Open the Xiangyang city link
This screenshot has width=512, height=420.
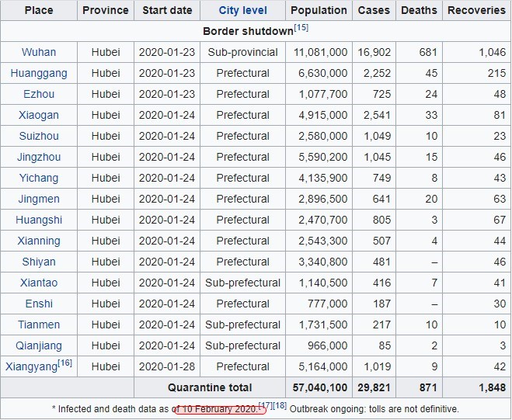[x=31, y=367]
